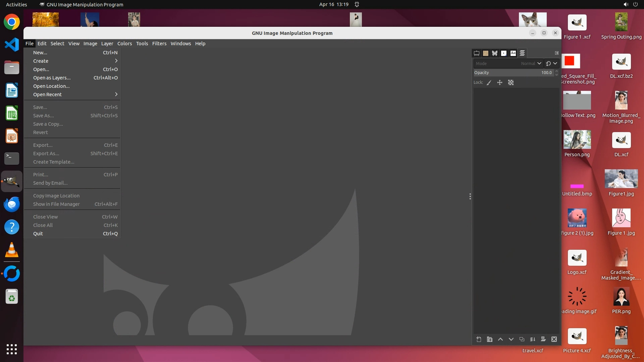Click Quit in the File menu
644x362 pixels.
point(38,234)
